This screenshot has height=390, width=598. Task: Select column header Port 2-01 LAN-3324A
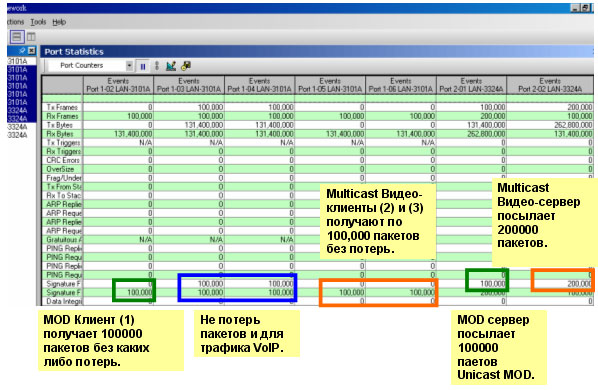(471, 85)
